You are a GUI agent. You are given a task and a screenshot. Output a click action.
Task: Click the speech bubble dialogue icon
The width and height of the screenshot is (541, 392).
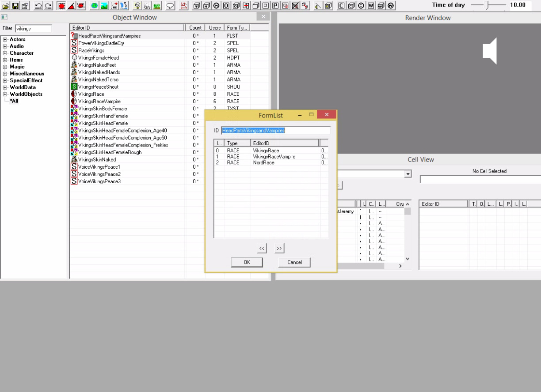[170, 6]
